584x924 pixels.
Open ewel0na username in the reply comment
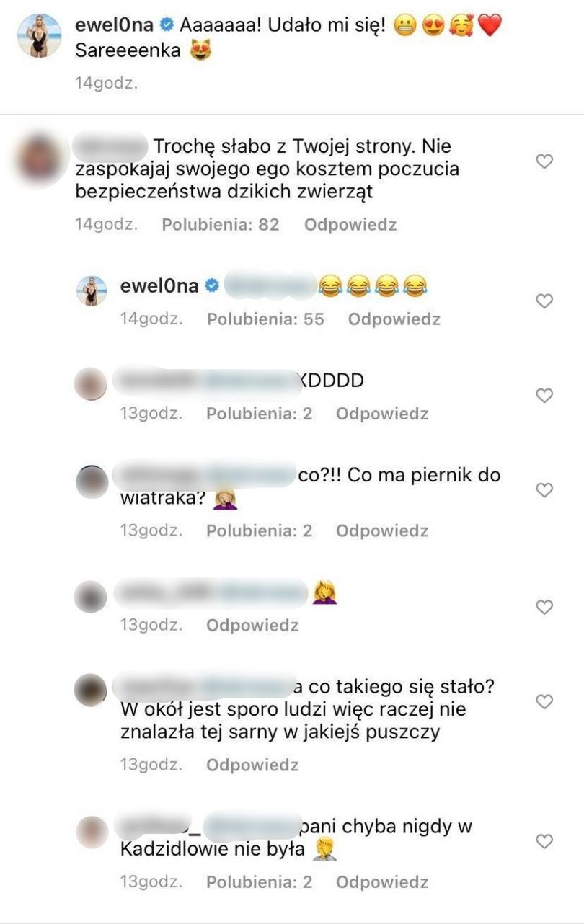click(x=159, y=285)
